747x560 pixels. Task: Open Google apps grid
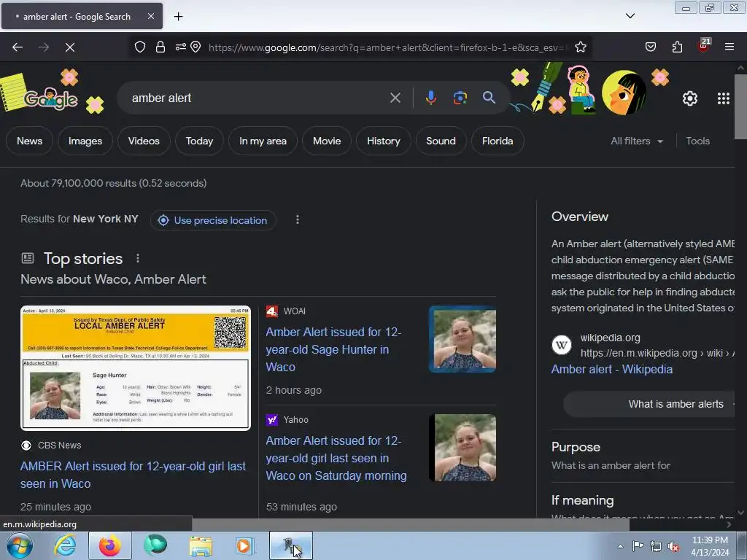pyautogui.click(x=723, y=98)
